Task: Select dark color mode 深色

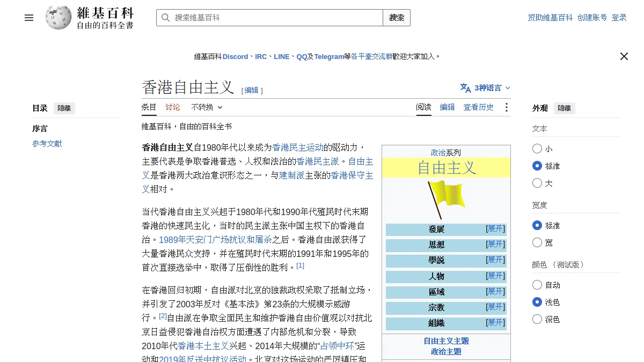Action: pyautogui.click(x=537, y=319)
